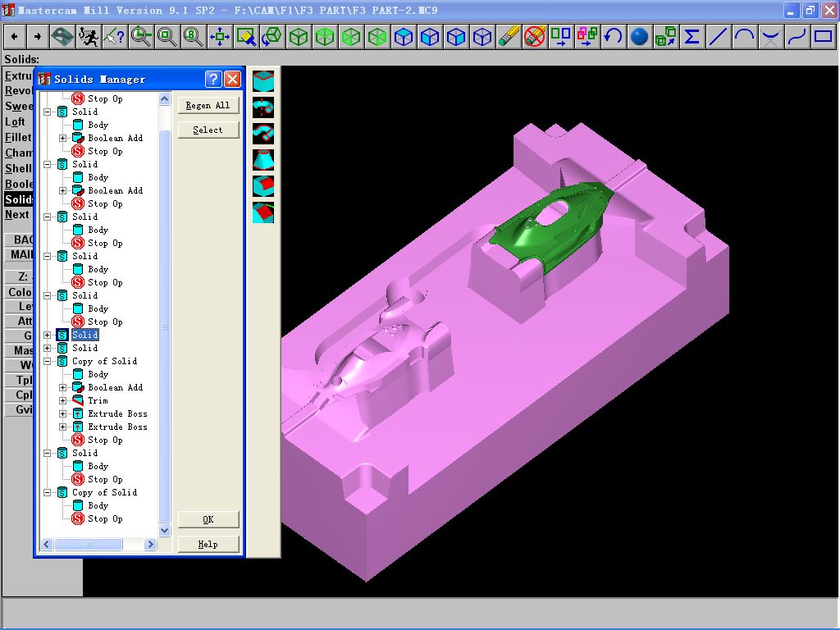Screen dimensions: 840x630
Task: Select the Trim item in the tree
Action: 98,400
